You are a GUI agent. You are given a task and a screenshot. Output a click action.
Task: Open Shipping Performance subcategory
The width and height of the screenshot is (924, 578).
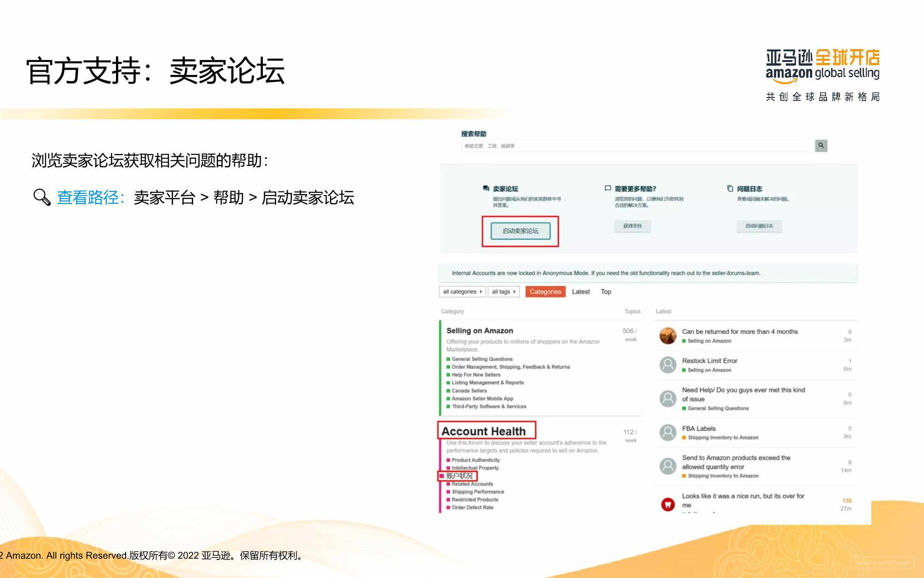point(478,492)
